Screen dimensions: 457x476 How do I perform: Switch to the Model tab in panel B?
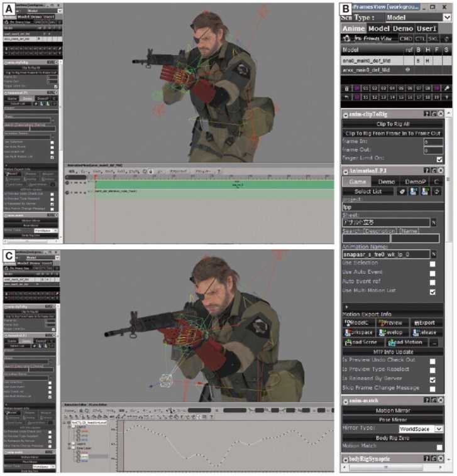(x=378, y=28)
